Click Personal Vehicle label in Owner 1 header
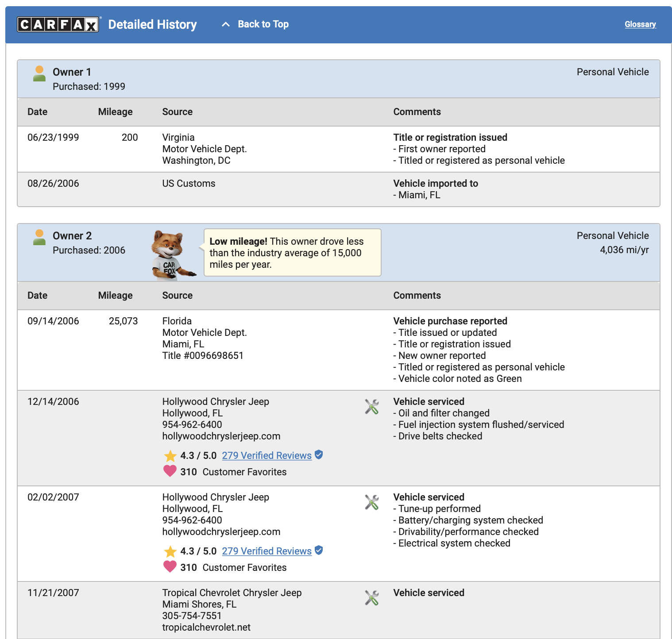Viewport: 672px width, 639px height. [x=613, y=72]
